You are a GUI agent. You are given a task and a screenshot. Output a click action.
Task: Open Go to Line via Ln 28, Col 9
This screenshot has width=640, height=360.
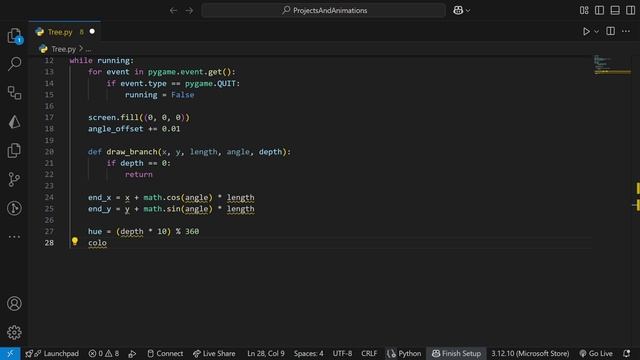tap(266, 353)
